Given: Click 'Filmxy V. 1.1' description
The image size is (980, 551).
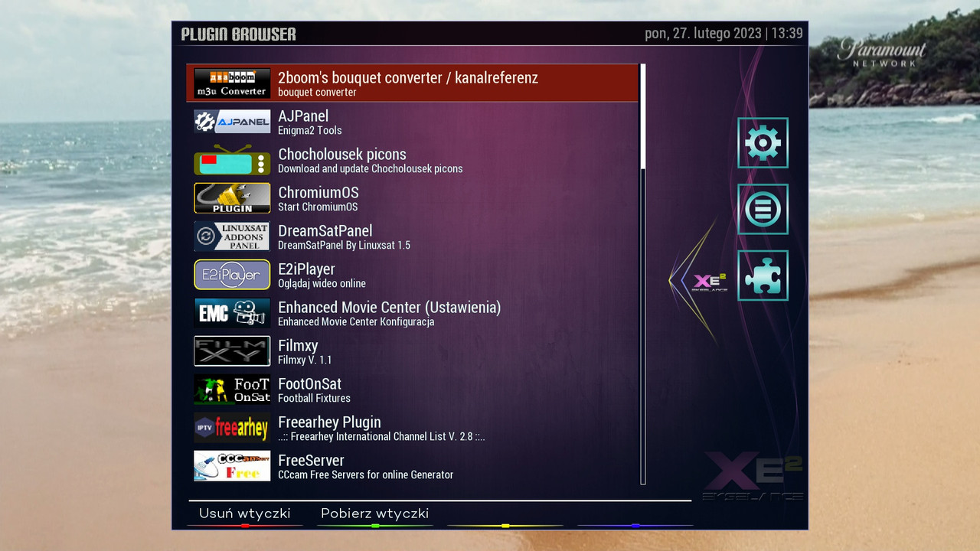Looking at the screenshot, I should tap(305, 360).
